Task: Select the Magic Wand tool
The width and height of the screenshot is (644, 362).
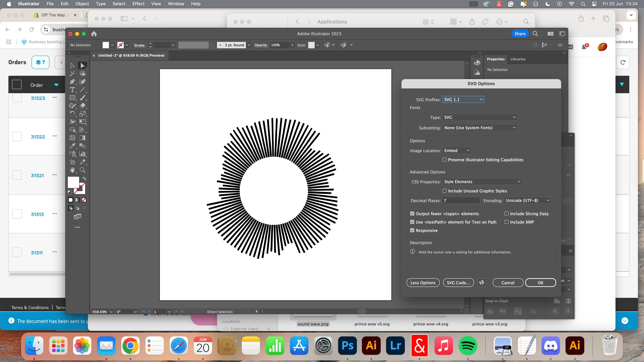Action: coord(72,74)
